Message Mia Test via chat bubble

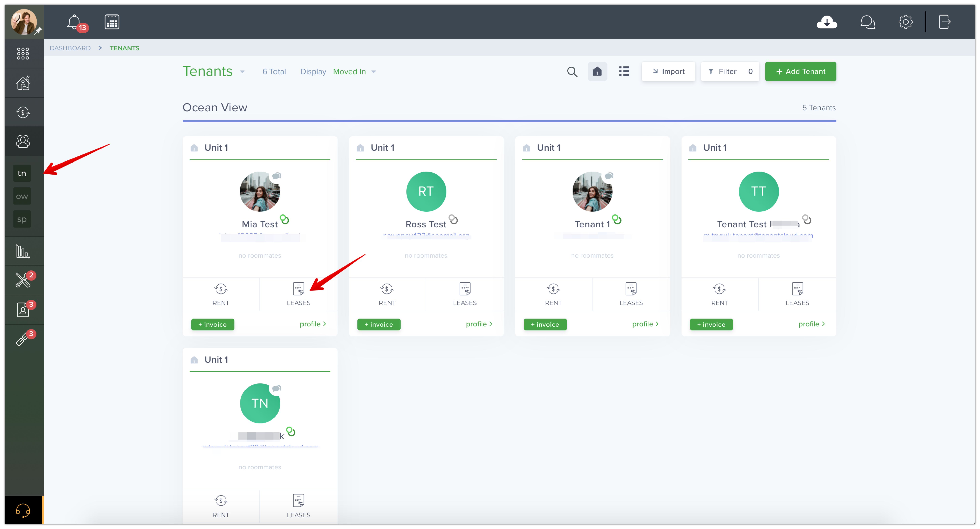pos(277,176)
